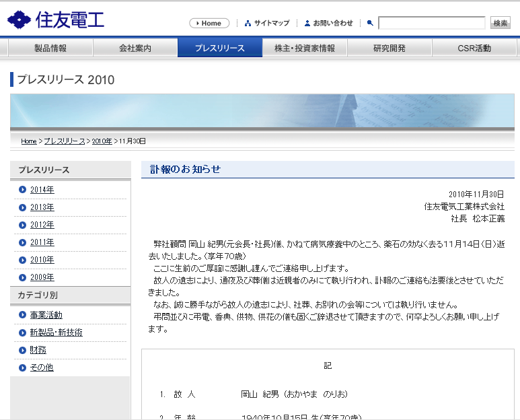Open the 研究開発 navigation tab
The image size is (520, 420).
tap(389, 48)
